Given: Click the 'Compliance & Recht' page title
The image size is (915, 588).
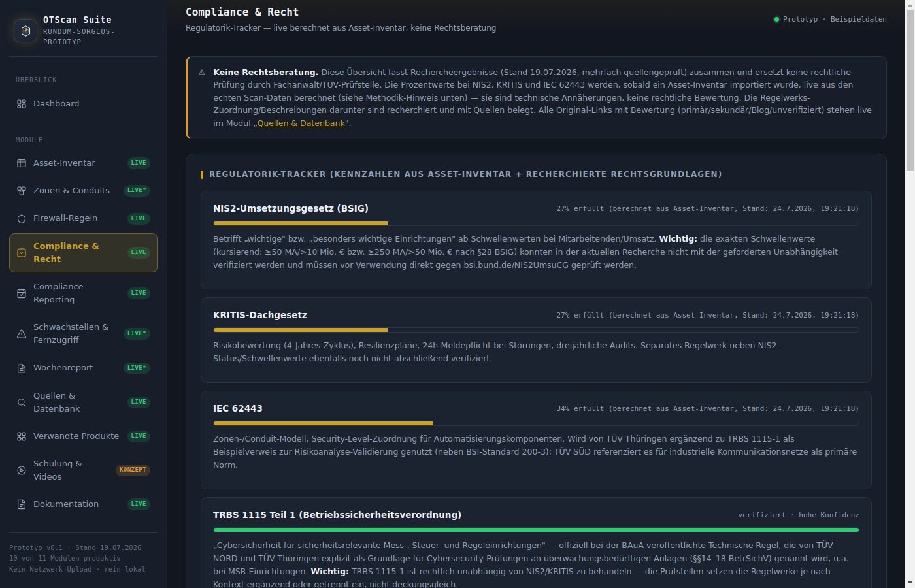Looking at the screenshot, I should (242, 12).
